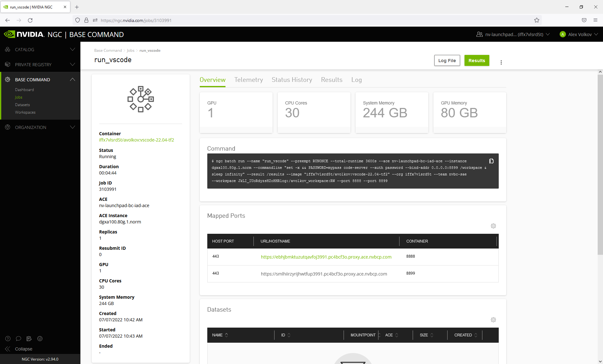
Task: Copy the ngc batch run command
Action: coord(492,161)
